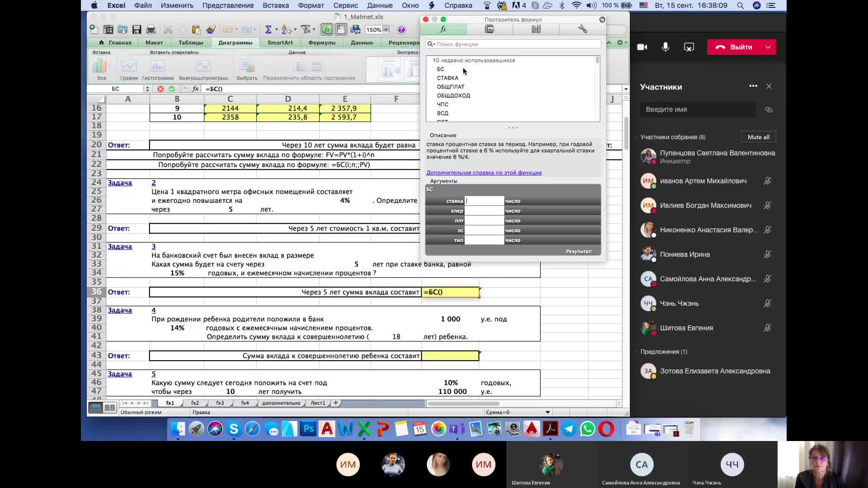Select the Format painter brush icon
This screenshot has height=488, width=868.
pos(211,30)
